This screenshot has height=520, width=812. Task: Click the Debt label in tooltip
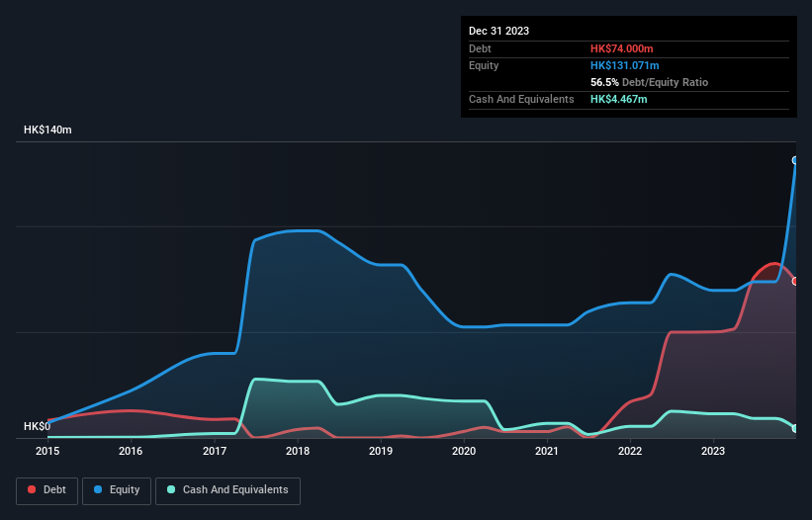pos(480,48)
